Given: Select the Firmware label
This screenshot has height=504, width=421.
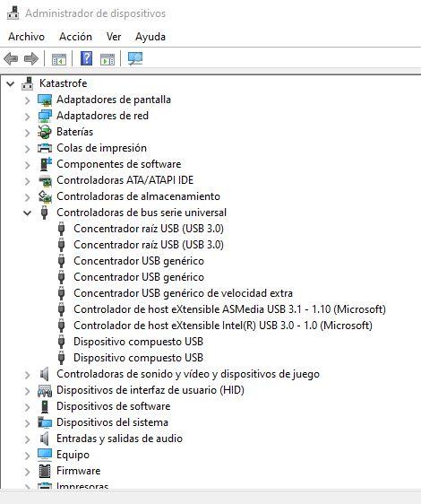Looking at the screenshot, I should click(78, 471).
